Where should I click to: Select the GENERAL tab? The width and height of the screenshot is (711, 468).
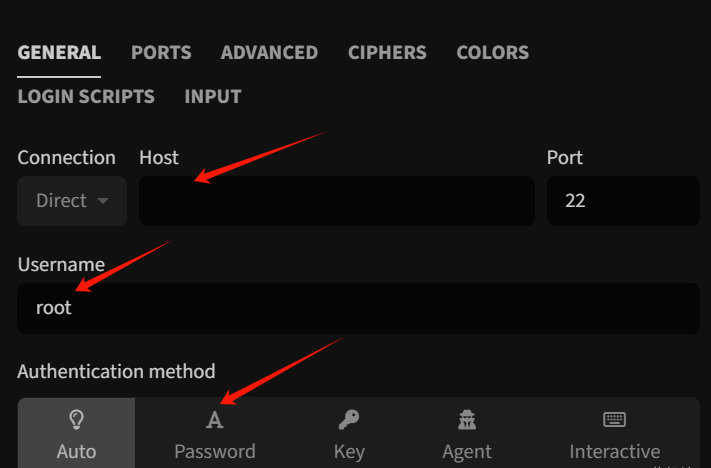(x=59, y=53)
